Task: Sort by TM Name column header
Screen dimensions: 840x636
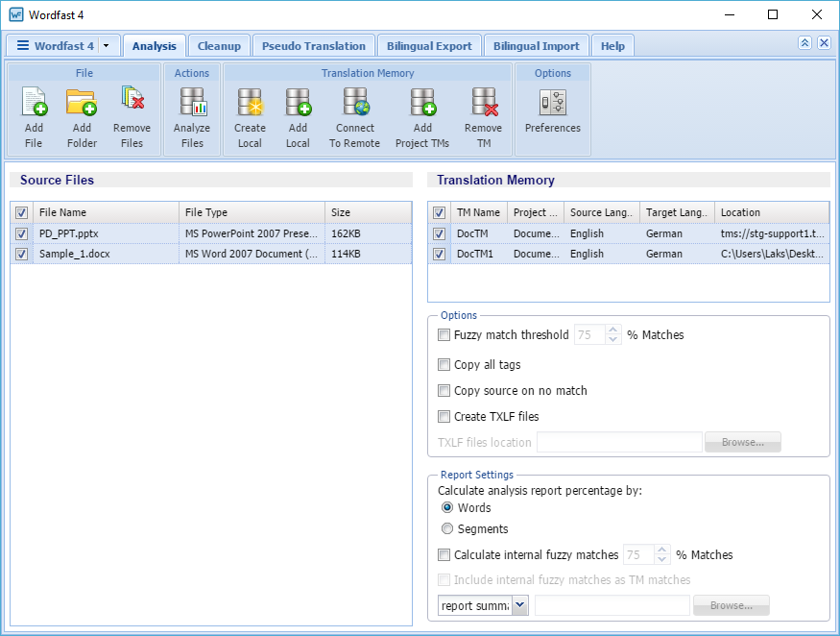Action: pos(479,212)
